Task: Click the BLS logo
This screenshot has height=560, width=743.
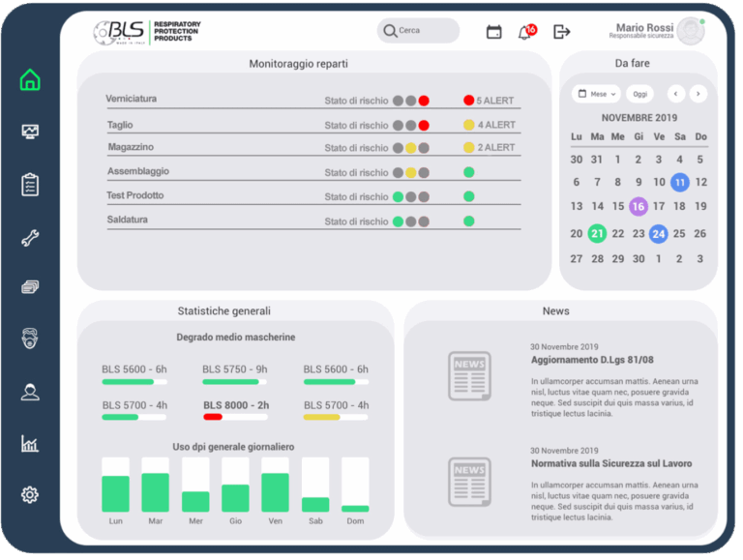Action: pos(147,32)
